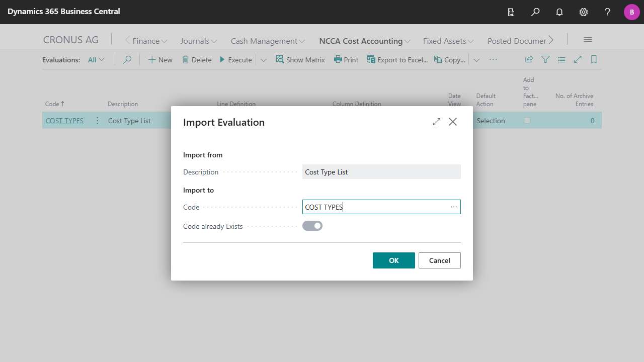Viewport: 644px width, 362px height.
Task: Cancel the Import Evaluation dialog
Action: point(439,260)
